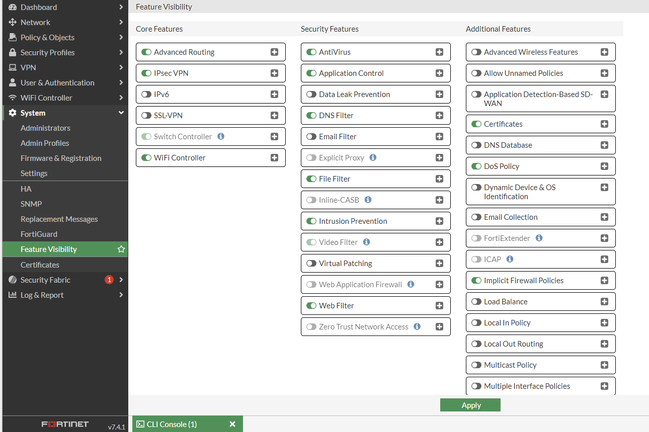This screenshot has width=649, height=432.
Task: Enable the Email Filter toggle
Action: click(x=311, y=136)
